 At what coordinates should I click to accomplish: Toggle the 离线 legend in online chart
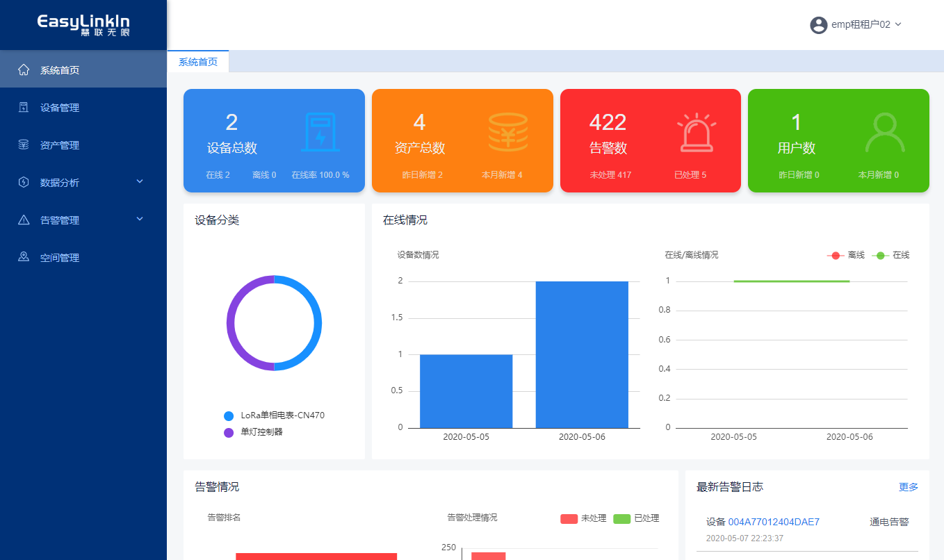[846, 255]
